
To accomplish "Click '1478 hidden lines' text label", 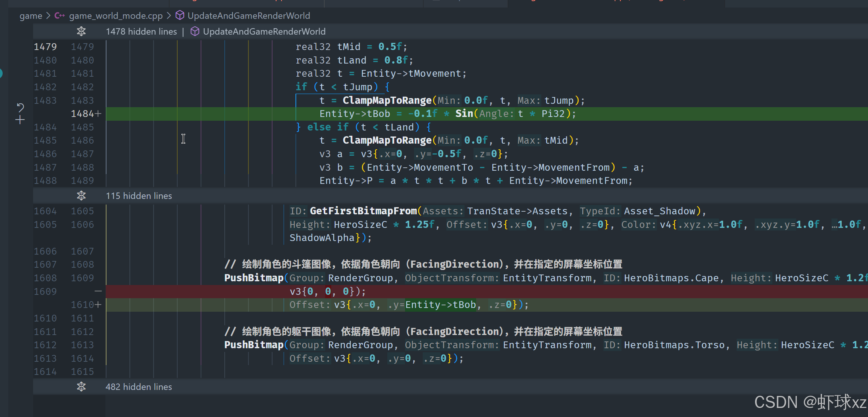I will 141,32.
